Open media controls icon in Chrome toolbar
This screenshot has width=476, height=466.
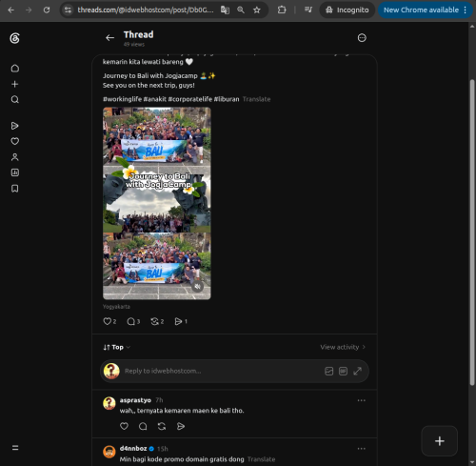coord(308,10)
